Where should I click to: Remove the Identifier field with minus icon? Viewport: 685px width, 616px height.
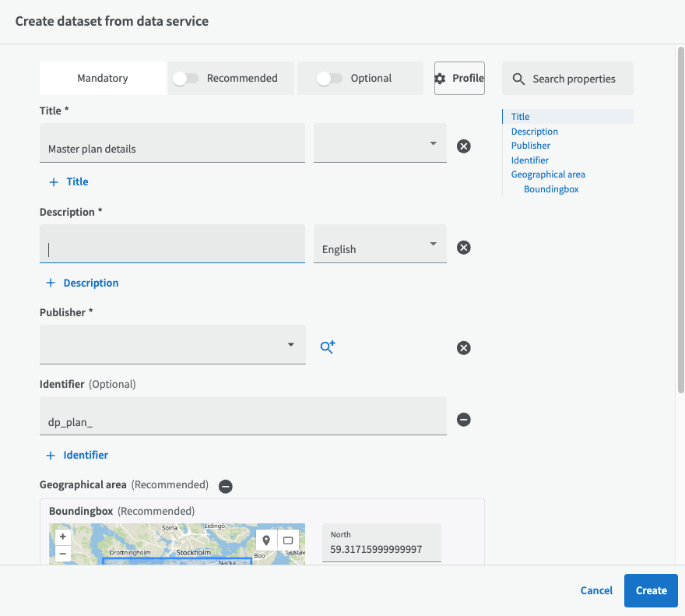[463, 420]
